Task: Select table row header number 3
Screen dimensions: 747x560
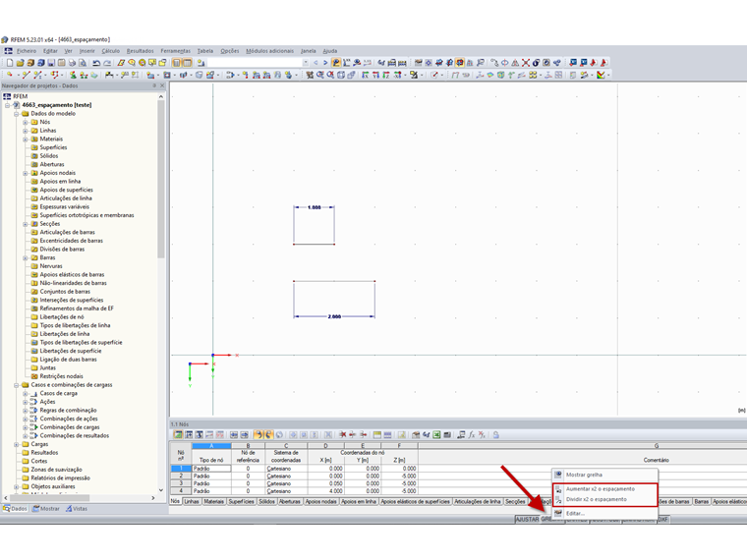Action: click(x=181, y=483)
